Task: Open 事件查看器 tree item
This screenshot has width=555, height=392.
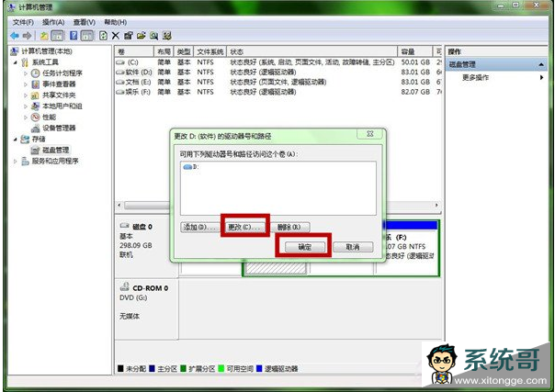Action: 59,84
